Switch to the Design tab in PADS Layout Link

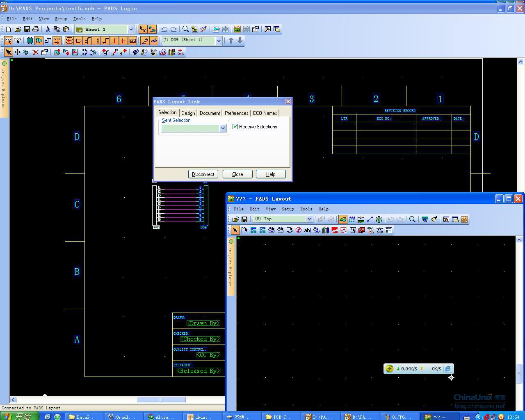click(x=188, y=113)
